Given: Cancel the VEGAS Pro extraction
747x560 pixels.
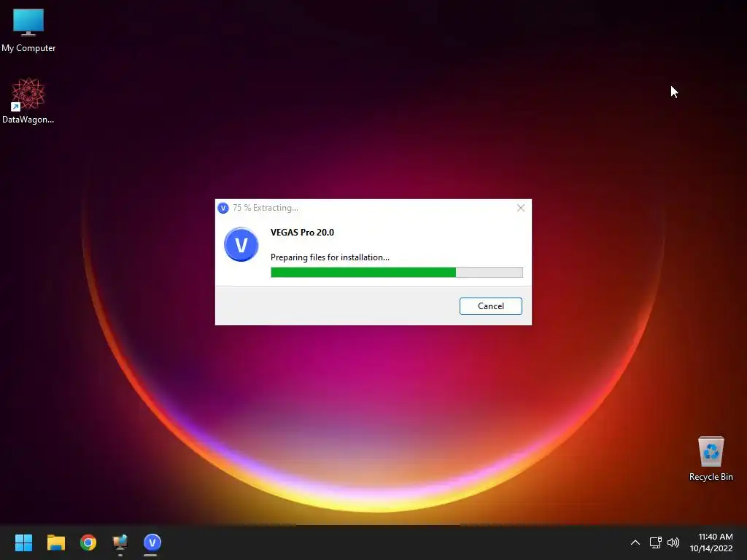Looking at the screenshot, I should tap(491, 306).
